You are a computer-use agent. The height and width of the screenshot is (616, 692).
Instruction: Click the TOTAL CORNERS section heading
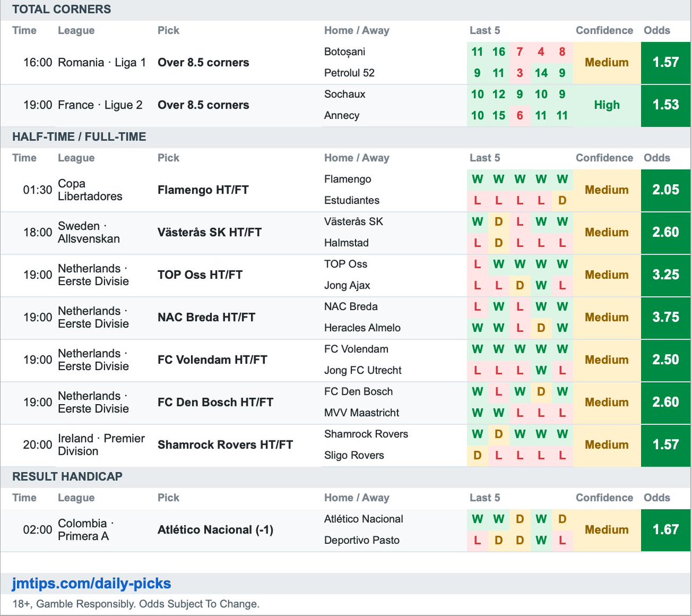click(62, 9)
